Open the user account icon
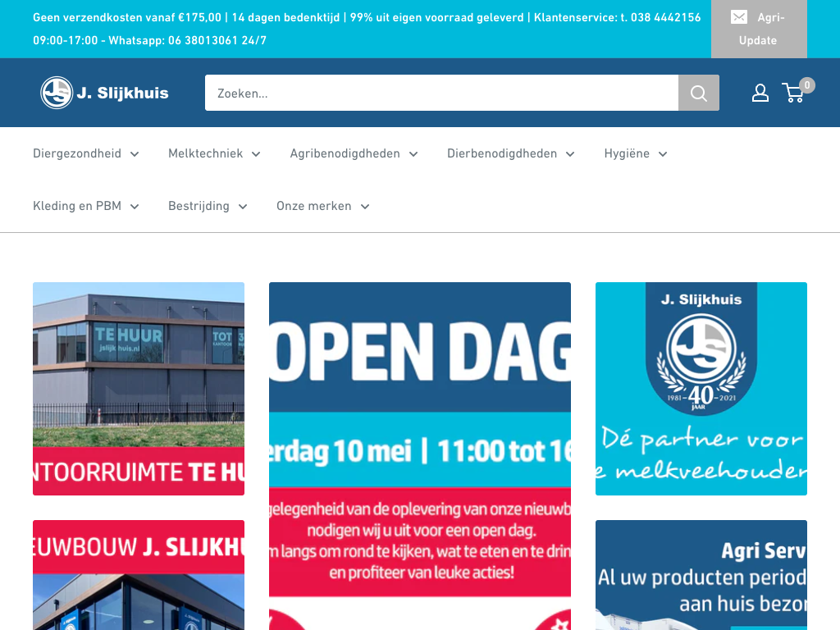840x630 pixels. (x=760, y=93)
